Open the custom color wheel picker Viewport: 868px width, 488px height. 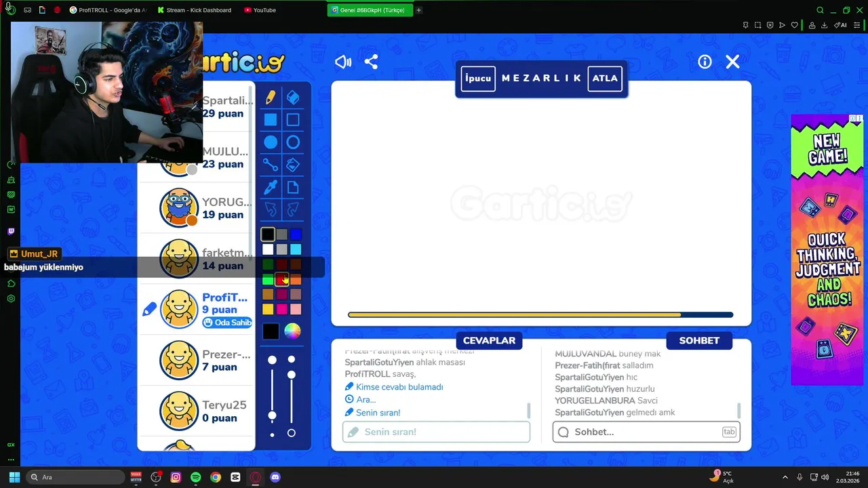(292, 331)
